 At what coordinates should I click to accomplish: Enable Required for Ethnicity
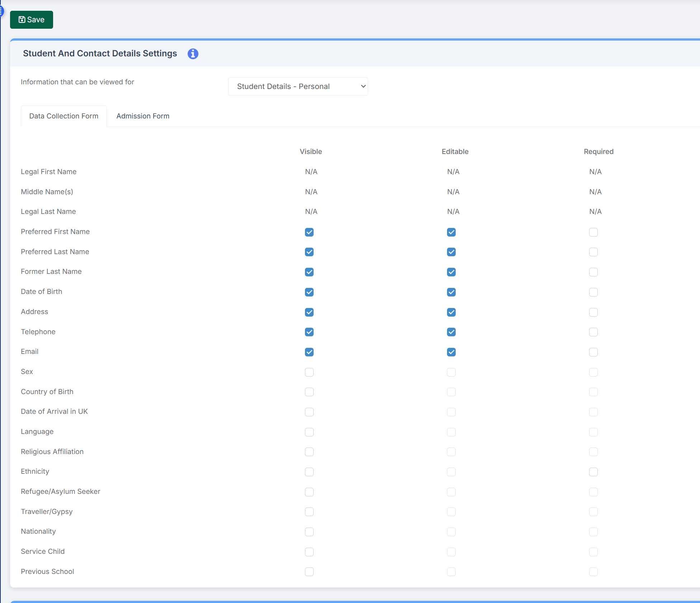[593, 472]
